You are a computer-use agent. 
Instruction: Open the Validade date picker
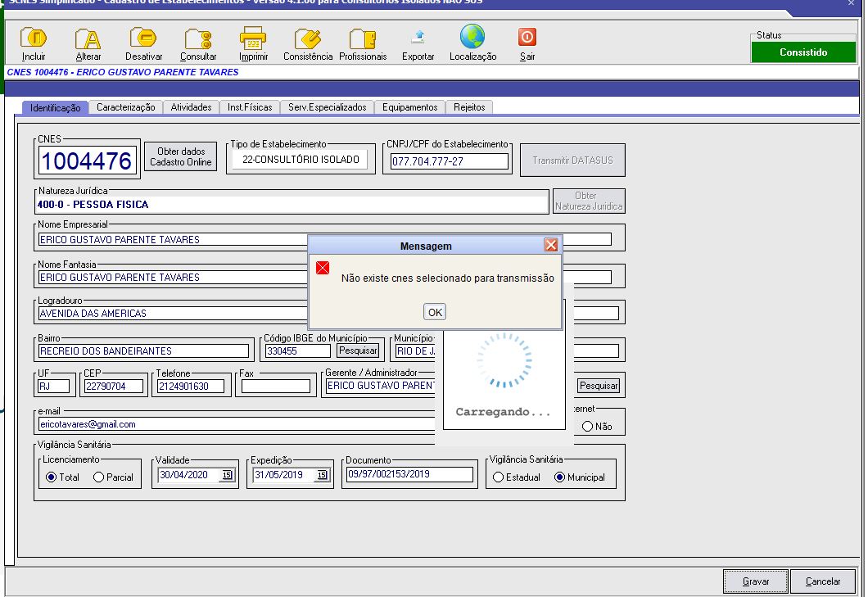(x=227, y=475)
